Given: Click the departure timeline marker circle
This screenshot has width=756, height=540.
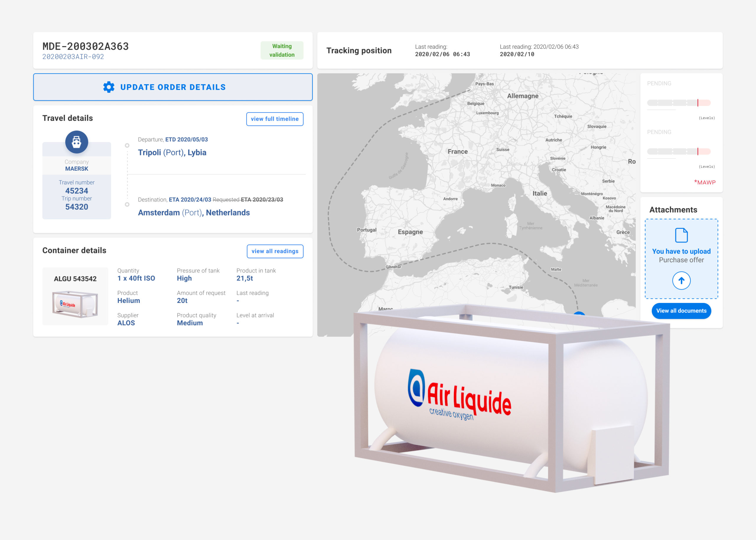Looking at the screenshot, I should 127,146.
